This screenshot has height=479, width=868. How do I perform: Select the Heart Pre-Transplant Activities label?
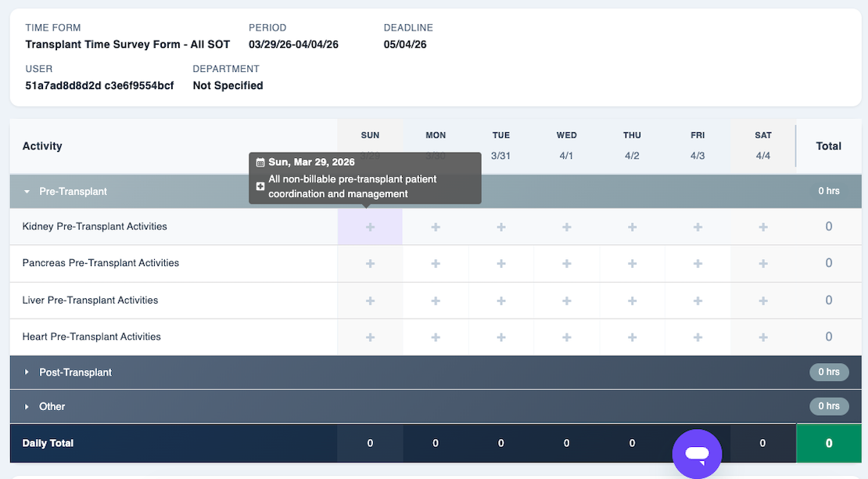tap(91, 337)
